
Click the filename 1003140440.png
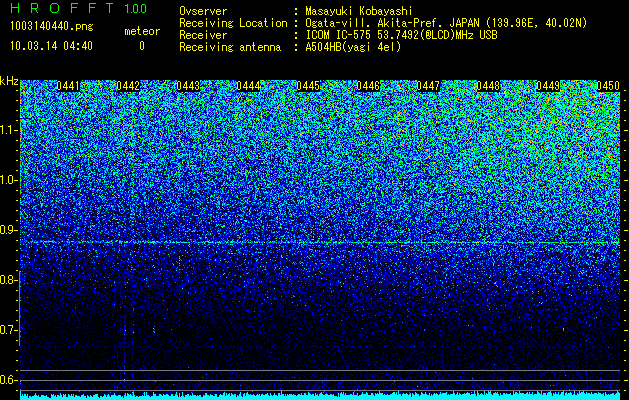(51, 27)
